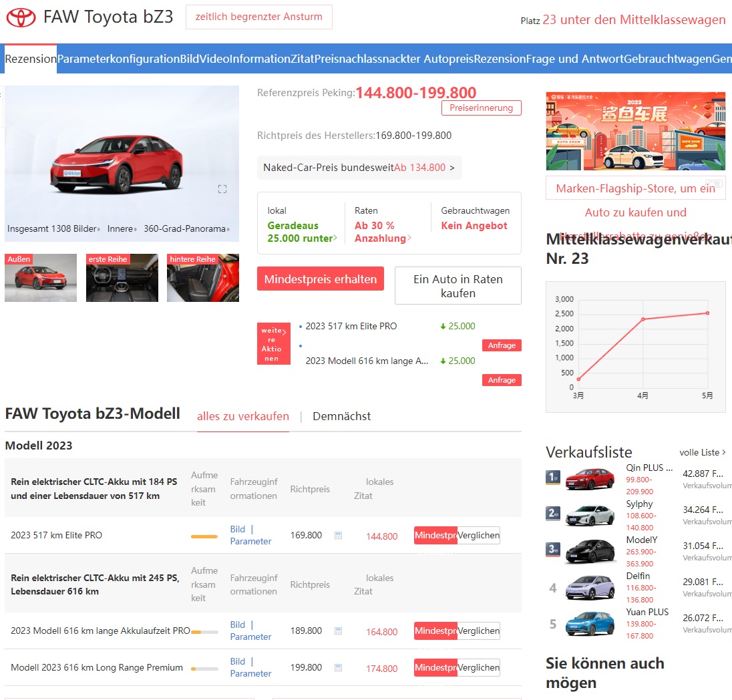Click Verglichen in the 517 km Elite PRO row

[478, 536]
